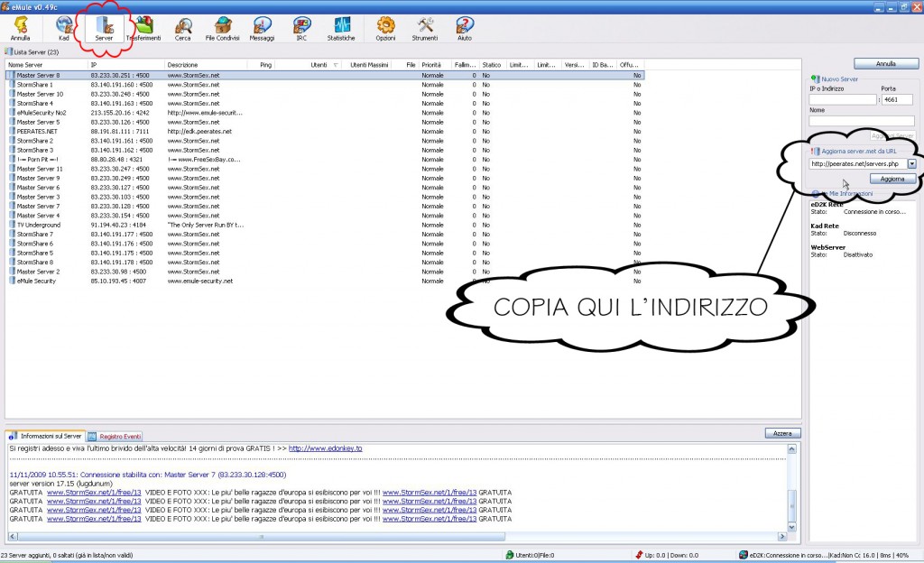924x563 pixels.
Task: Click the server icon of TV Underground row
Action: click(12, 225)
